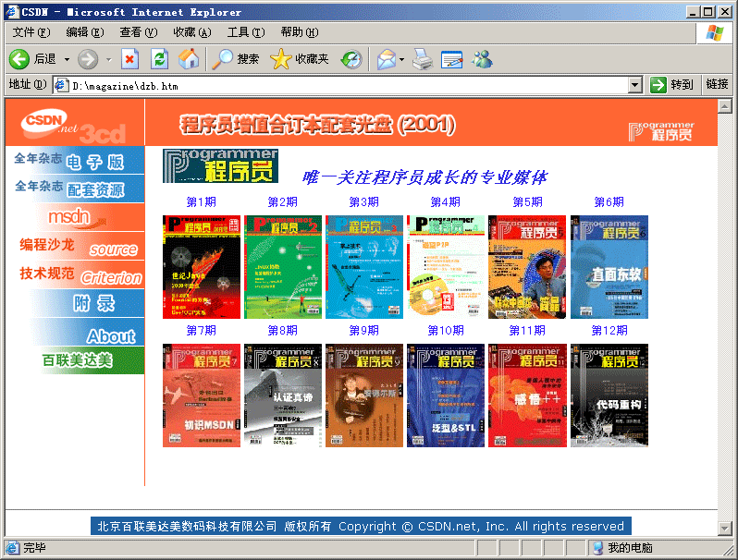The height and width of the screenshot is (560, 738).
Task: Open the issue 10 泛型&STL cover
Action: 446,396
